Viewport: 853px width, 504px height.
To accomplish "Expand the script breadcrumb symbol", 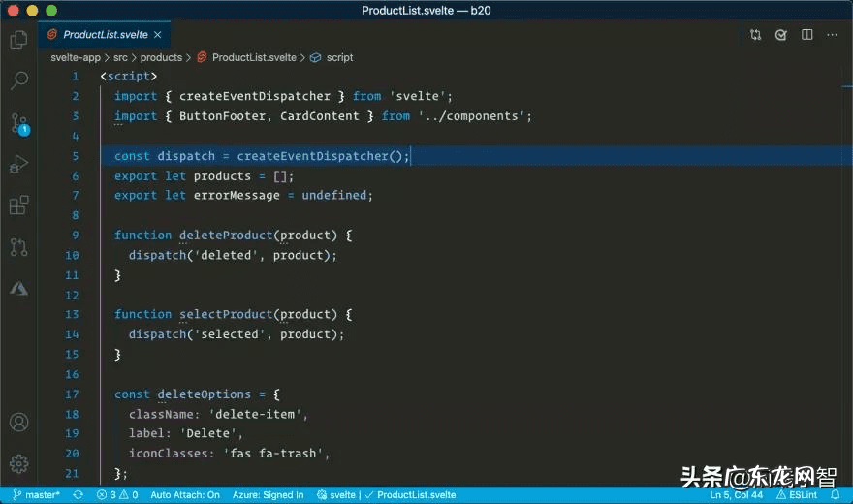I will (x=339, y=57).
